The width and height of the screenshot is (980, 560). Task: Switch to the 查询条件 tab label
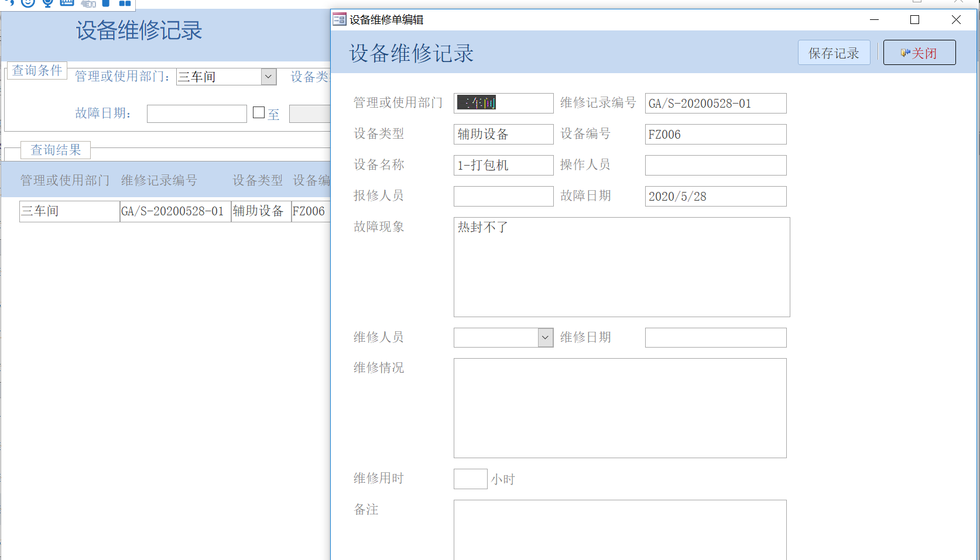pos(37,70)
